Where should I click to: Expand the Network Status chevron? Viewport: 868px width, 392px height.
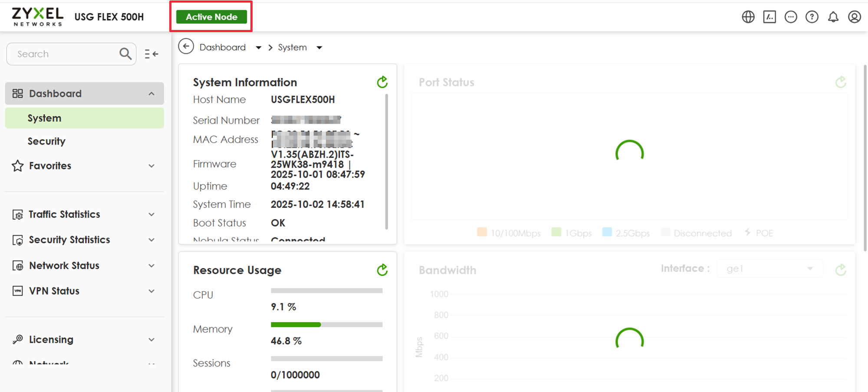151,266
